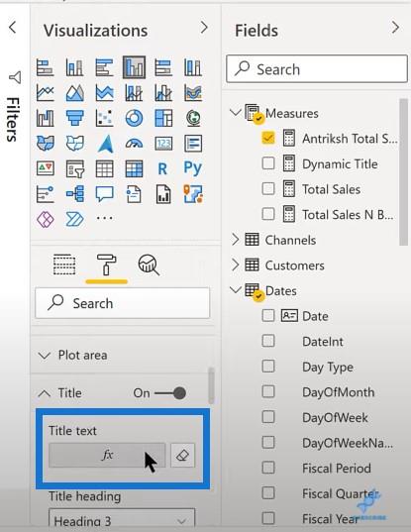This screenshot has height=532, width=411.
Task: Pick the R script visual icon
Action: (x=162, y=168)
